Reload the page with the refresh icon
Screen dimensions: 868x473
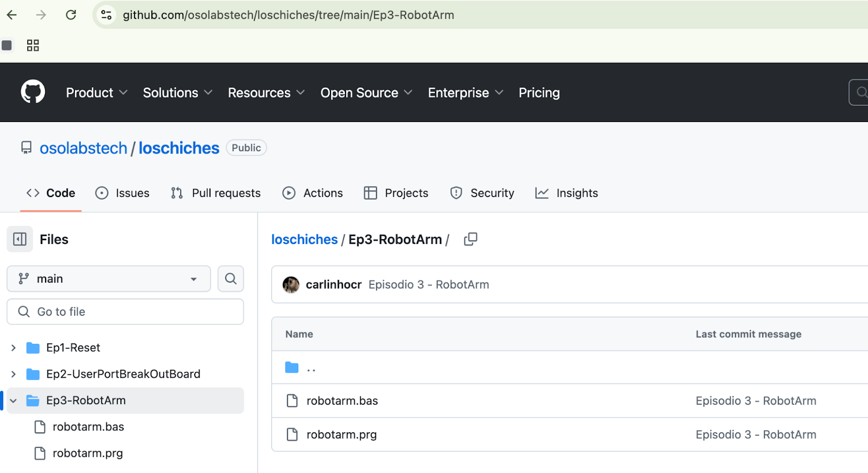[x=71, y=15]
